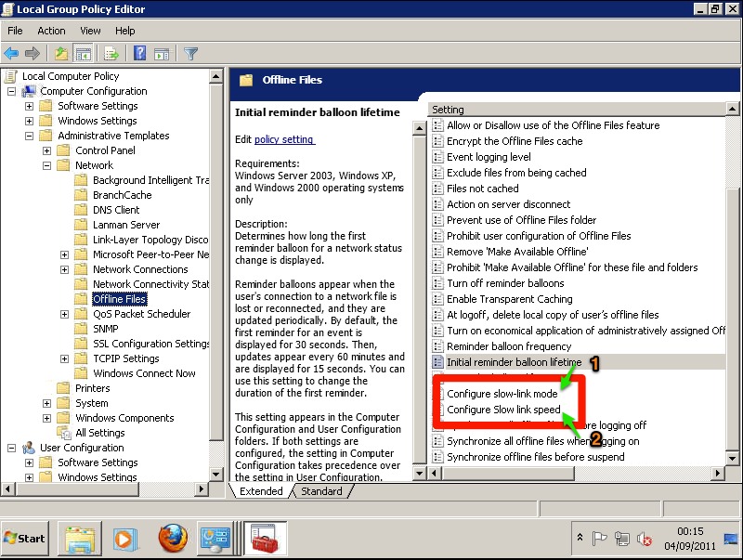The width and height of the screenshot is (743, 560).
Task: Click policy icon beside Initial reminder balloon lifetime
Action: click(x=437, y=362)
